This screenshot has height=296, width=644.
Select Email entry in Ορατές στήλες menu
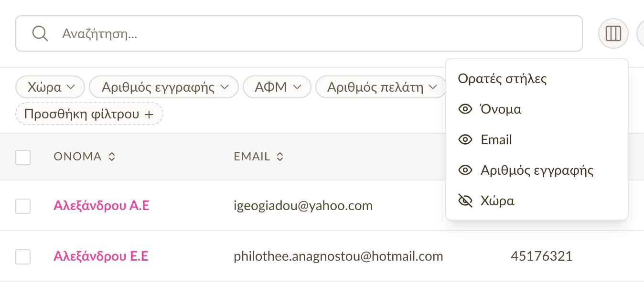click(537, 140)
